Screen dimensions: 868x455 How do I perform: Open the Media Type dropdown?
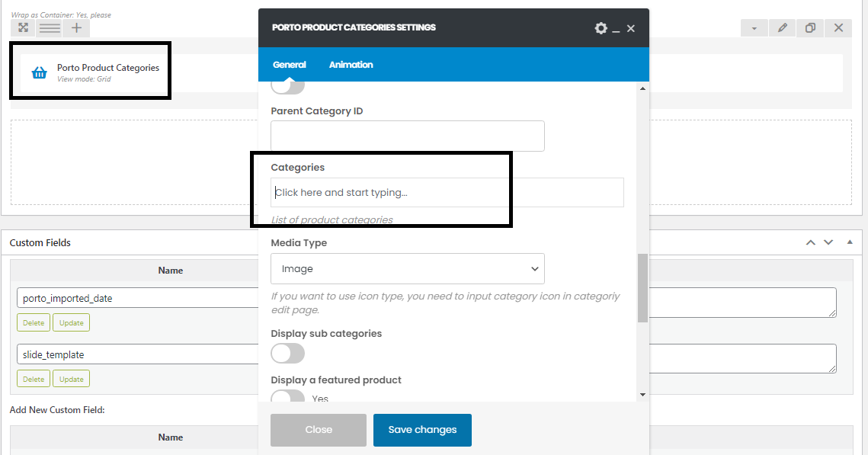click(408, 268)
